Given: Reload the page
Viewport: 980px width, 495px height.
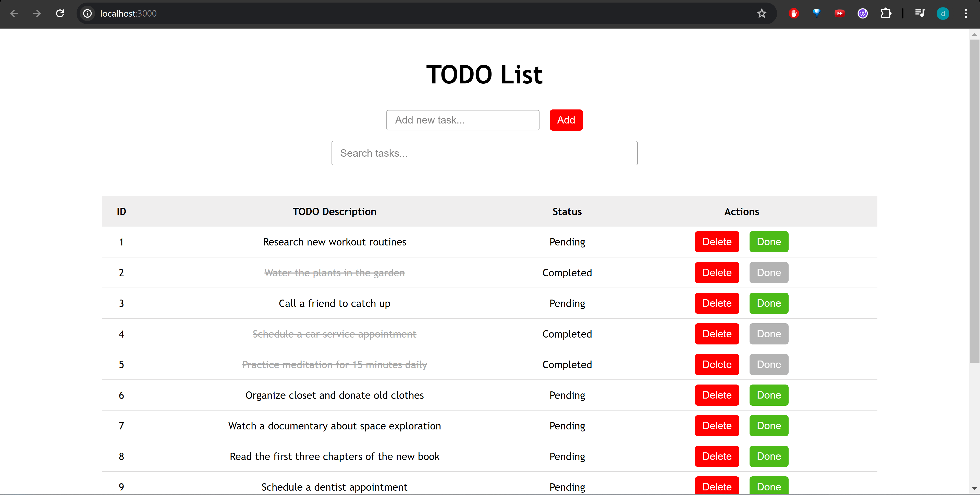Looking at the screenshot, I should tap(60, 13).
